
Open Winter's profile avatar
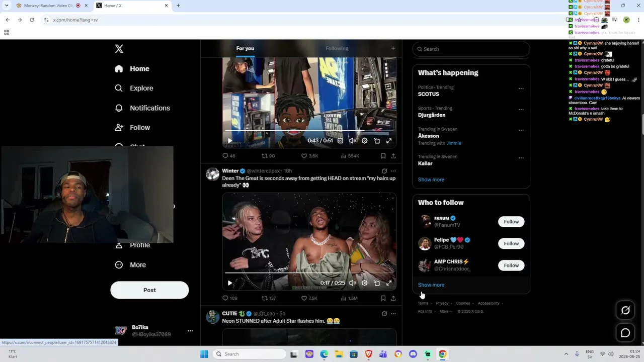(213, 174)
